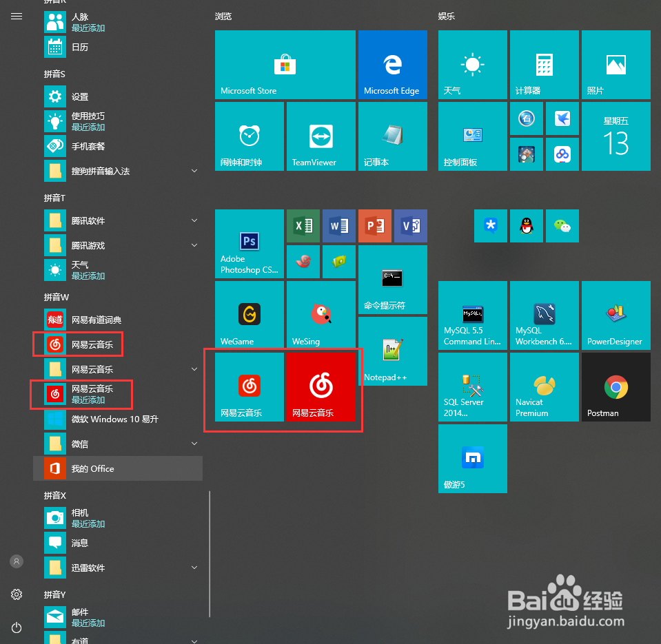Open 我的 Office in the app list
This screenshot has width=661, height=644.
click(118, 468)
